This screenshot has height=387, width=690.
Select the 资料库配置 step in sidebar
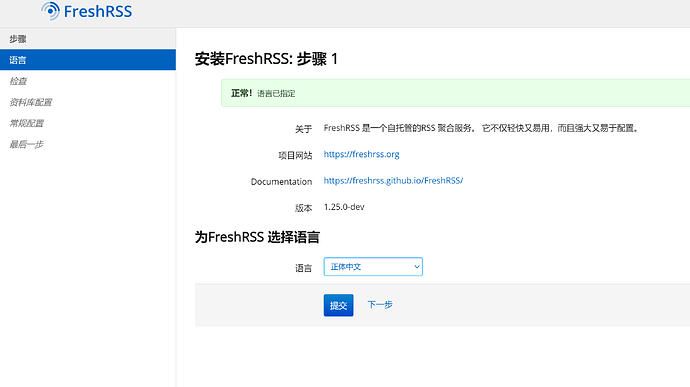coord(88,102)
